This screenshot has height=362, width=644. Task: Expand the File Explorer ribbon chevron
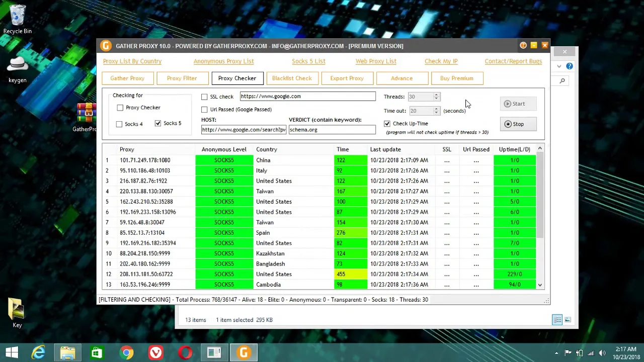[559, 66]
